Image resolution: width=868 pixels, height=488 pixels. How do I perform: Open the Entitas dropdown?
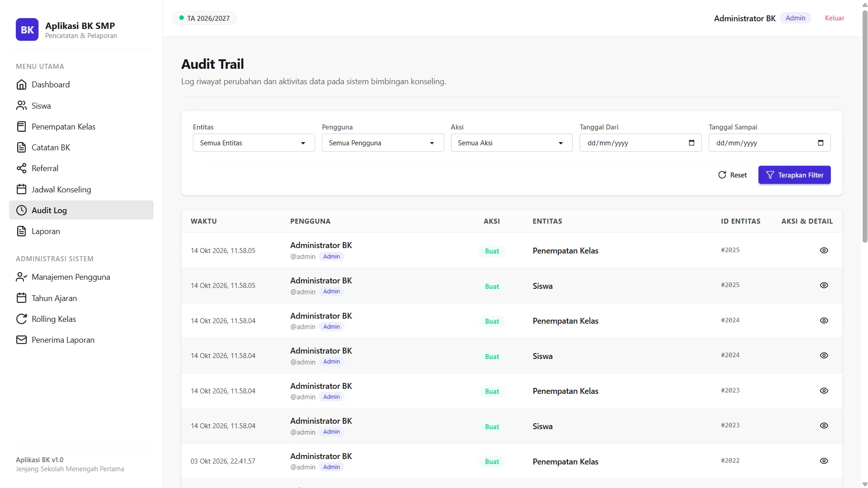(254, 143)
